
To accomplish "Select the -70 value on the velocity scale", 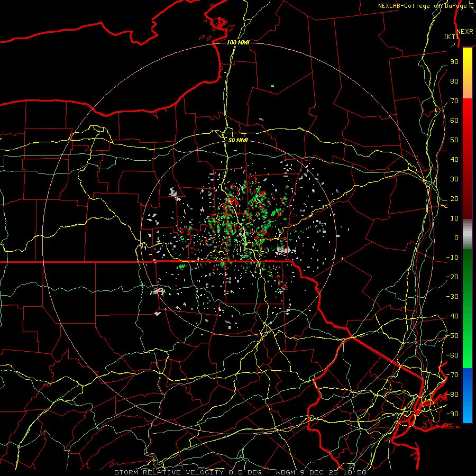I will tap(452, 375).
